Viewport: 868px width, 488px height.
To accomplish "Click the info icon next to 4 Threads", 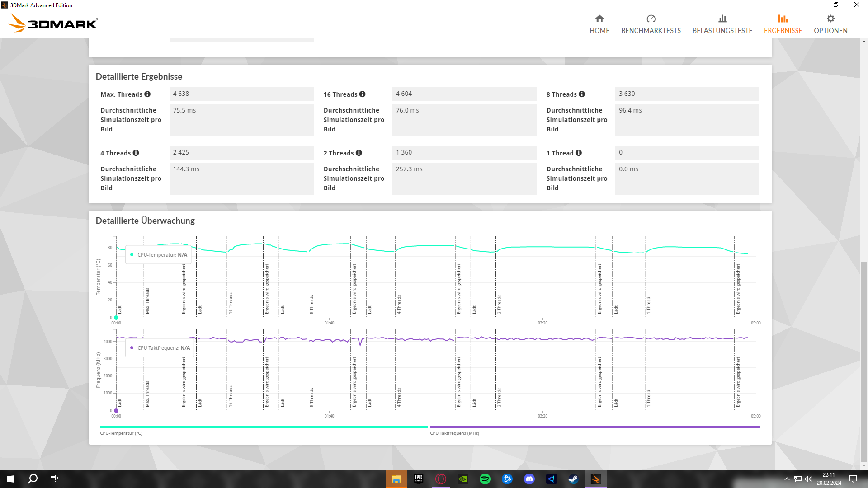I will click(136, 153).
